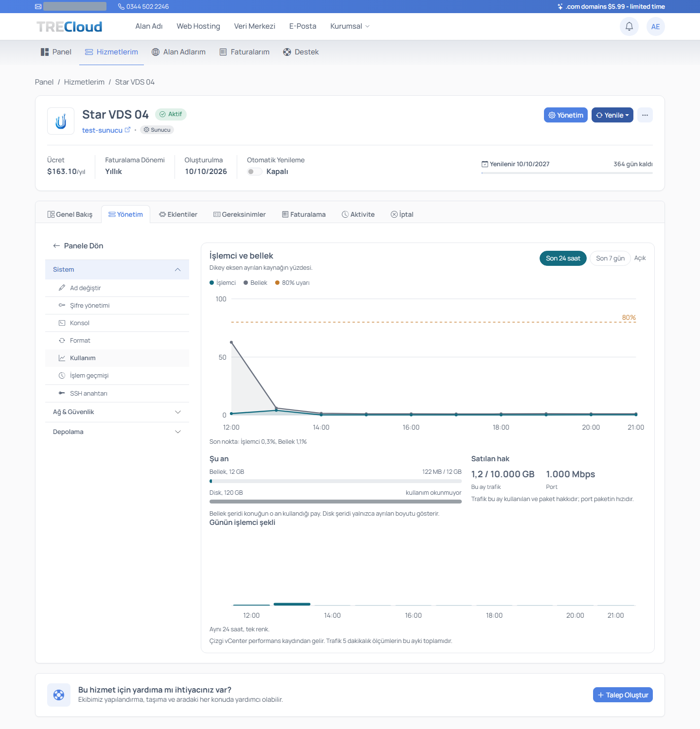Image resolution: width=700 pixels, height=729 pixels.
Task: Open the Yenile dropdown button
Action: coord(612,115)
